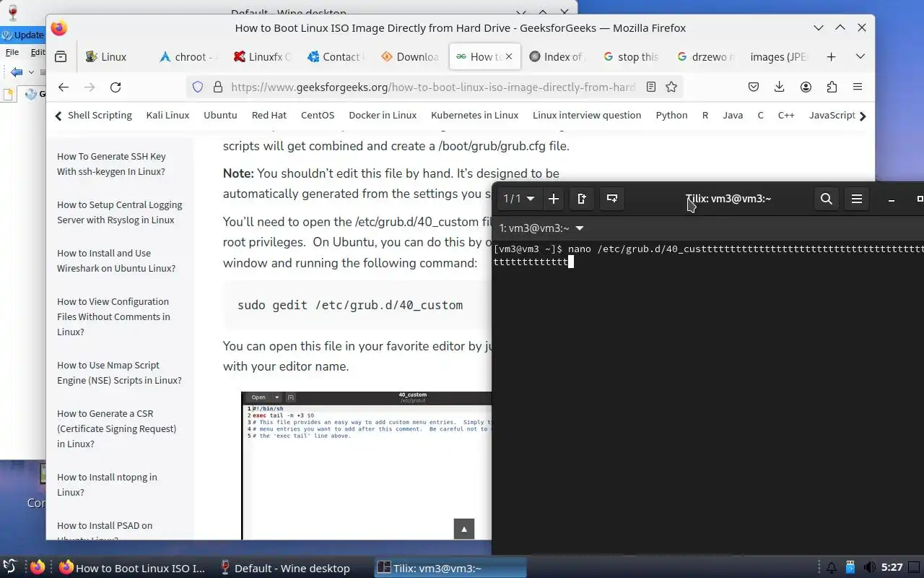Add terminal down in Tilix

pos(612,199)
